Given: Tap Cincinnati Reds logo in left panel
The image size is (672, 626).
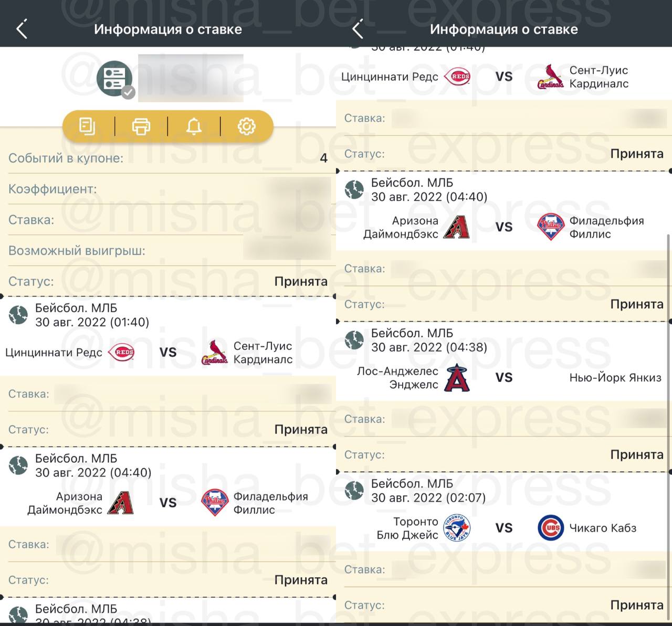Looking at the screenshot, I should point(121,352).
